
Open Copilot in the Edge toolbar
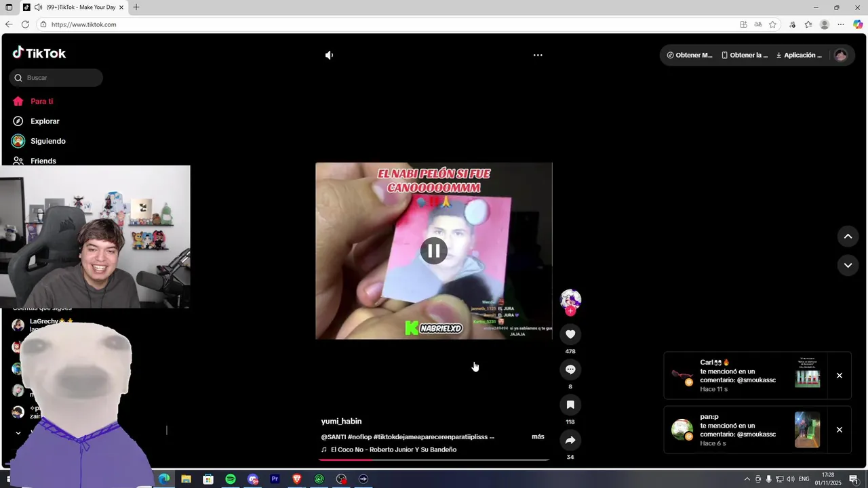tap(858, 24)
